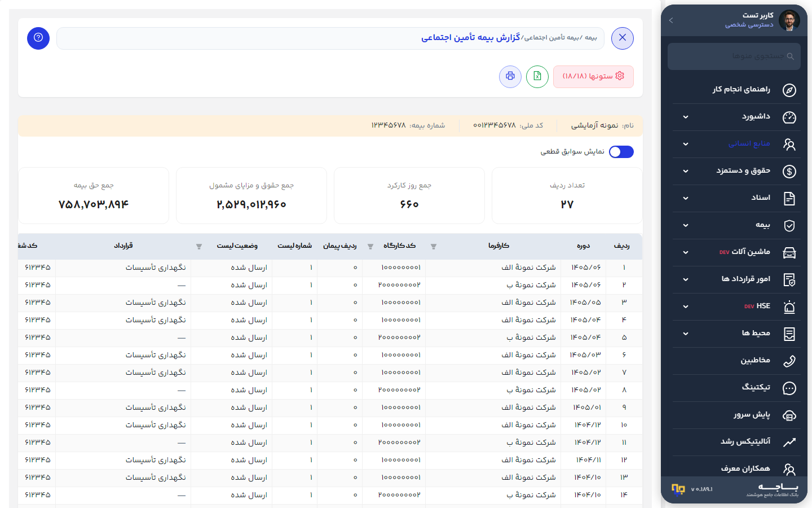Collapse the sidebar with the arrow
Screen dimensions: 812x508
671,20
